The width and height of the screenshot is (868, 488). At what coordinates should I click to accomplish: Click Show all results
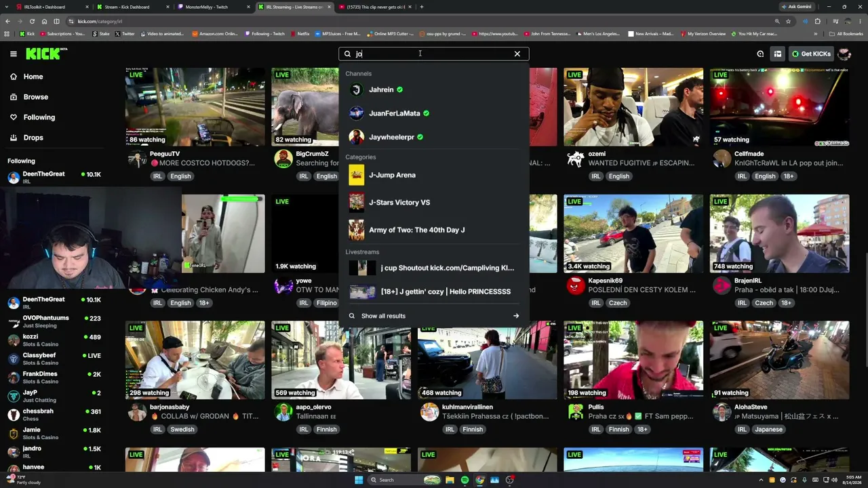tap(434, 316)
